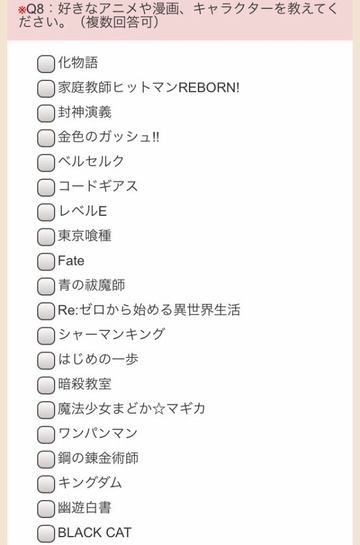Select the ベルセルク checkbox
Viewport: 360px width, 545px height.
[46, 163]
